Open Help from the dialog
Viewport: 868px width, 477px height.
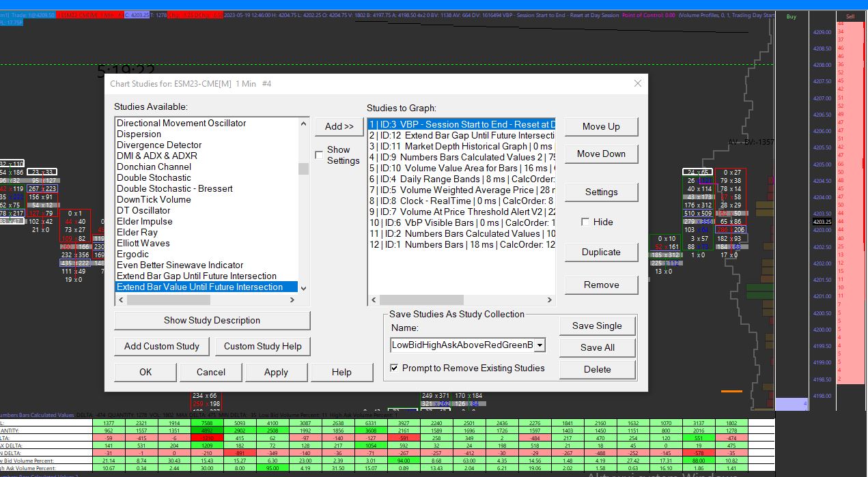pyautogui.click(x=341, y=372)
